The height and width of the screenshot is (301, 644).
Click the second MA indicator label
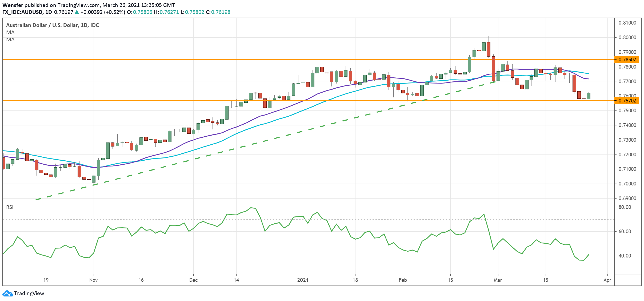coord(10,39)
